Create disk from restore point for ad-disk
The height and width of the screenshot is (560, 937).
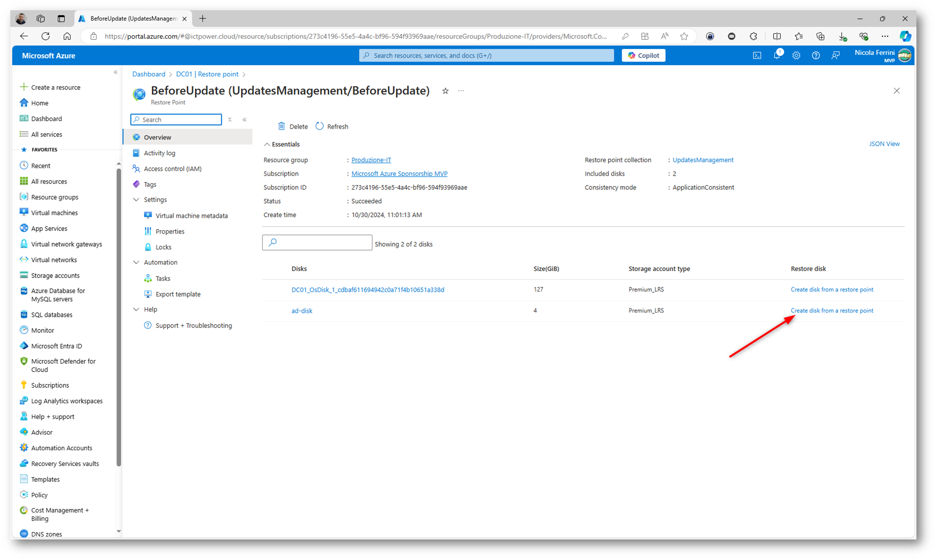pyautogui.click(x=831, y=311)
